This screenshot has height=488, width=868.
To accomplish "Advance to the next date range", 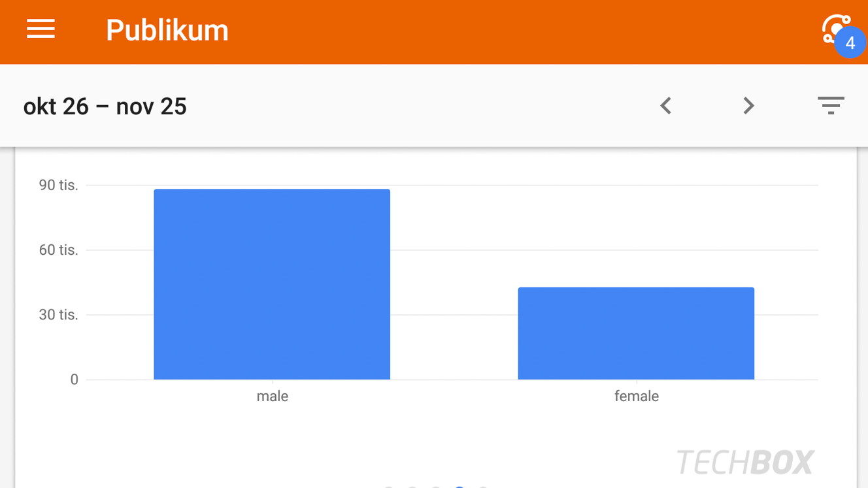I will click(748, 106).
